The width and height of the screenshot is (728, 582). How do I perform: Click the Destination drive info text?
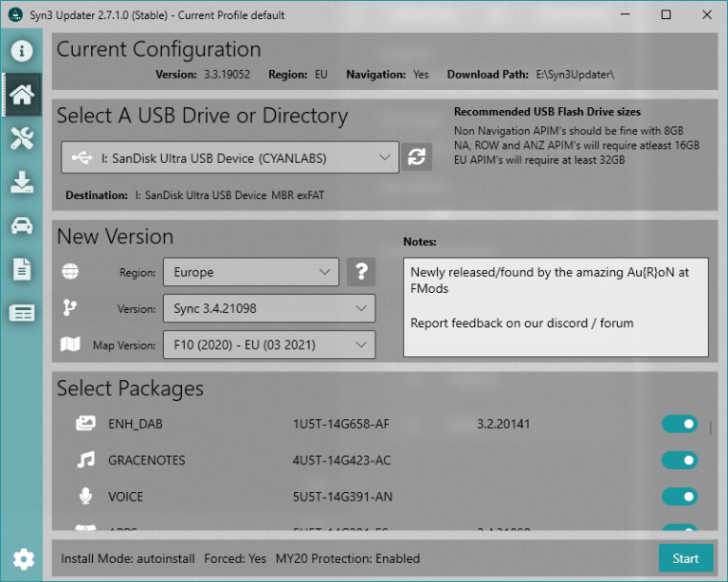click(229, 195)
